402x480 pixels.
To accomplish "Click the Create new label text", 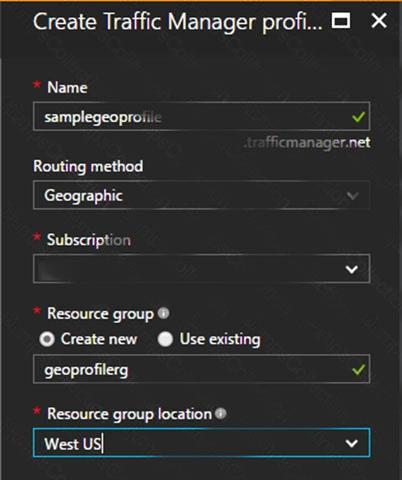I will [99, 339].
